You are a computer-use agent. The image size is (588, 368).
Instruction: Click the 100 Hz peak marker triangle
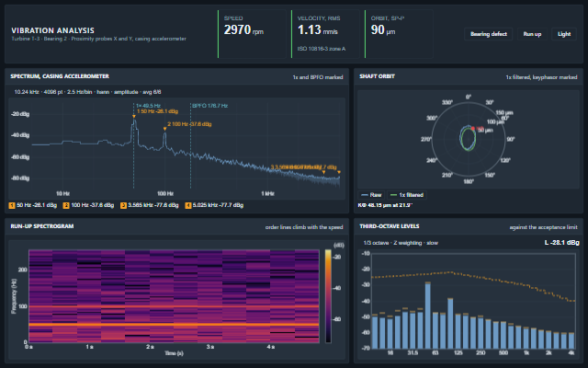click(164, 129)
